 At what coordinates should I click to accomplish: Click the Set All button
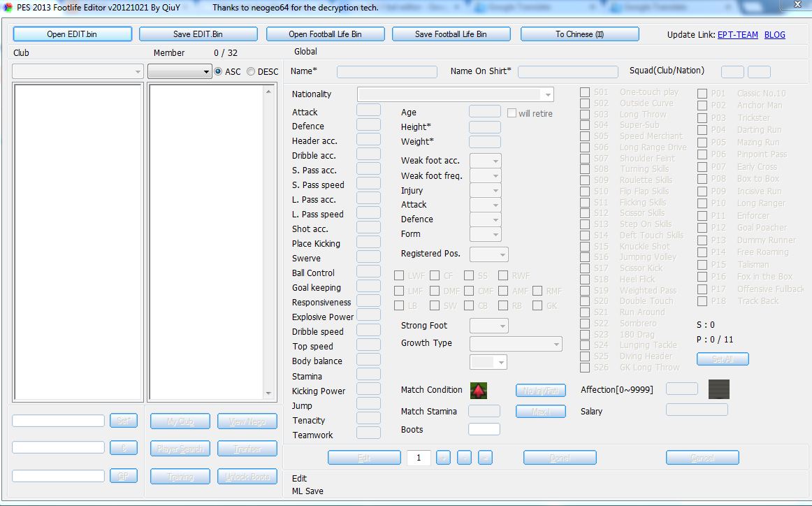coord(723,359)
